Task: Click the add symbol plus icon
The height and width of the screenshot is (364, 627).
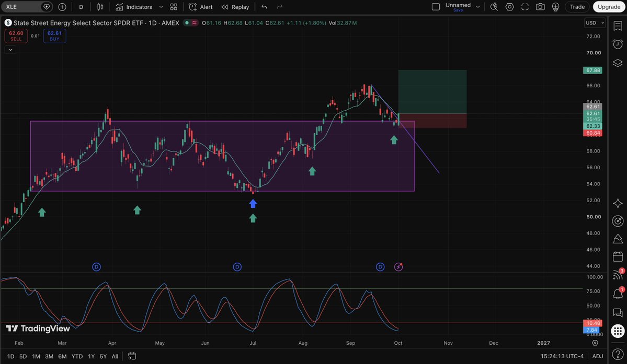Action: coord(62,7)
